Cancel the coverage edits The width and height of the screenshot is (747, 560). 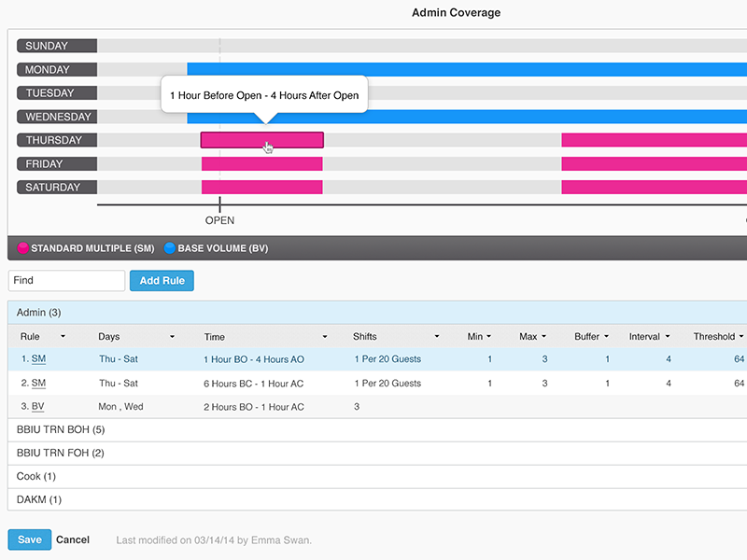73,539
